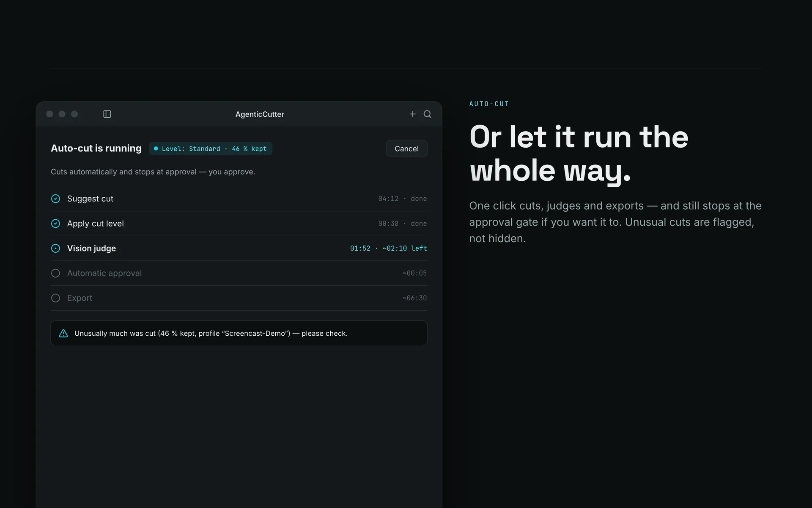This screenshot has width=812, height=508.
Task: Click the 01:52 · ~02:10 left timing
Action: [389, 248]
